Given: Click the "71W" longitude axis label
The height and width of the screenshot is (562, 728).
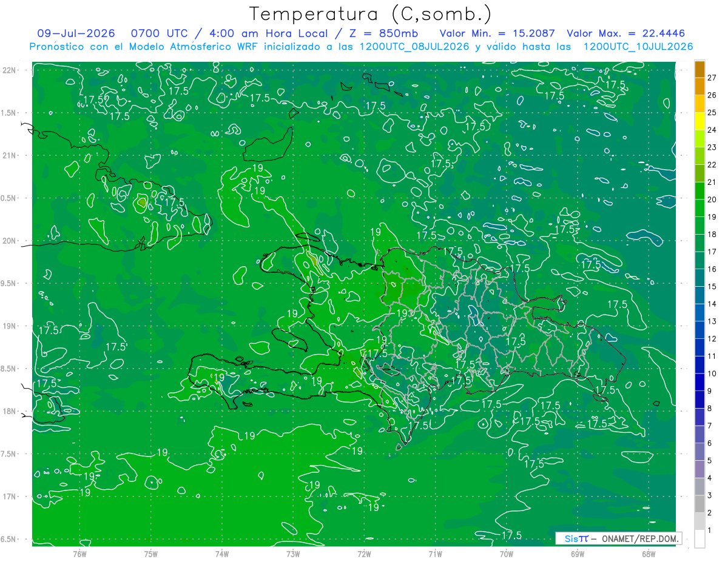Looking at the screenshot, I should (435, 554).
